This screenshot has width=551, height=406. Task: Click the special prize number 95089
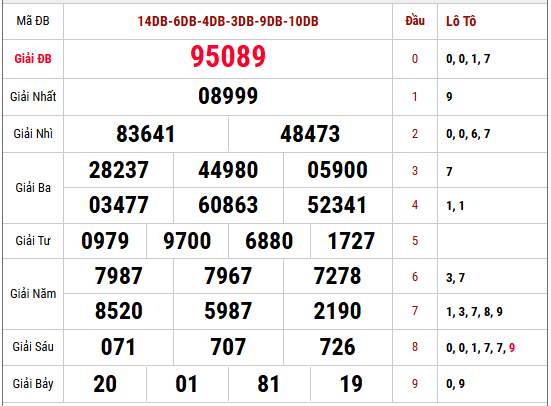coord(228,57)
